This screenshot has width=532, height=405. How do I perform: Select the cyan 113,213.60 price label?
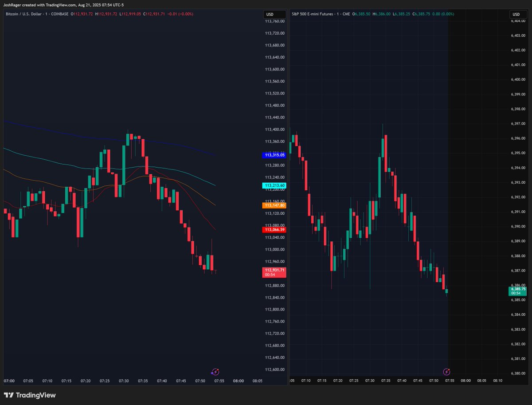click(x=275, y=185)
